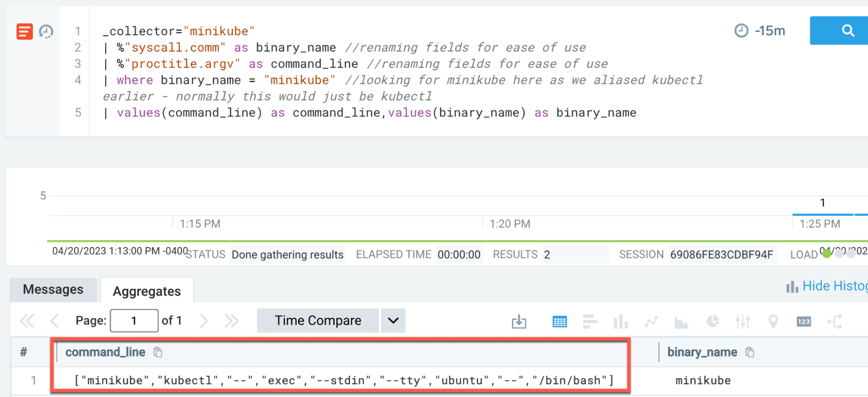Screen dimensions: 868x397
Task: Export results with the download icon
Action: 519,321
